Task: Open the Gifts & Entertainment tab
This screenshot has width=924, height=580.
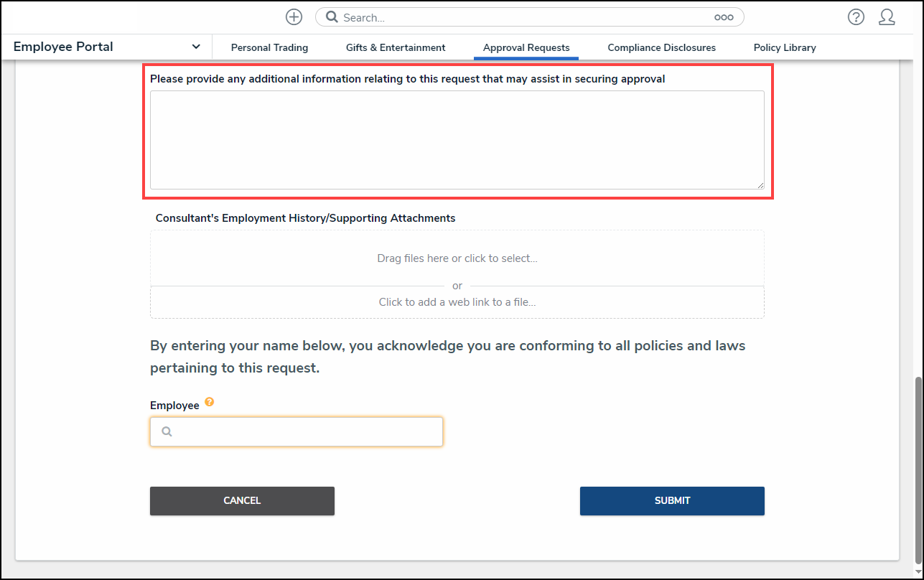Action: point(396,47)
